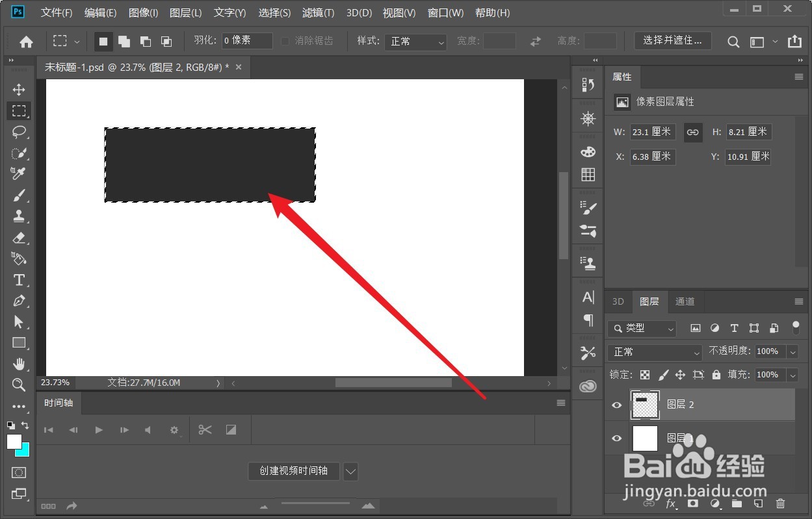Image resolution: width=812 pixels, height=519 pixels.
Task: Select the Path Selection tool
Action: click(x=19, y=322)
